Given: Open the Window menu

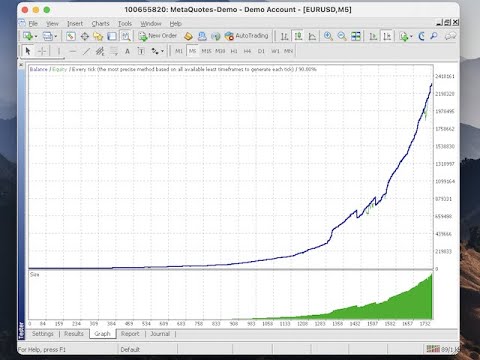Looking at the screenshot, I should pos(151,24).
